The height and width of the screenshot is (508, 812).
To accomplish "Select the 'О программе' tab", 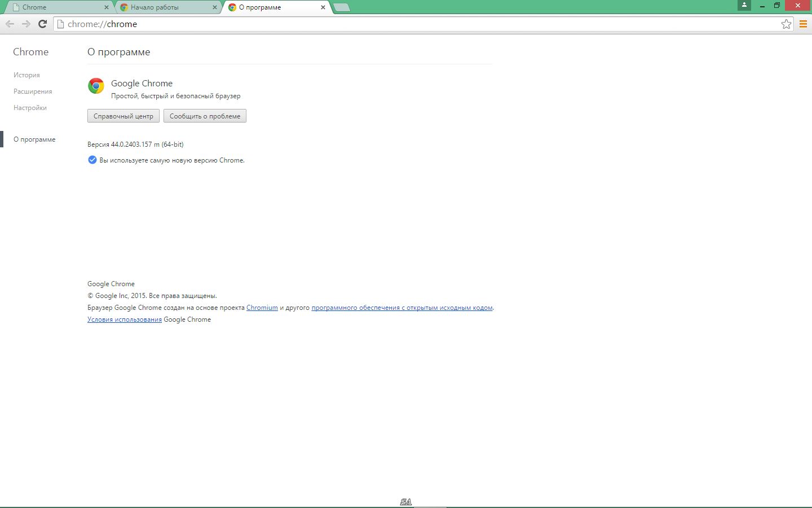I will point(276,7).
